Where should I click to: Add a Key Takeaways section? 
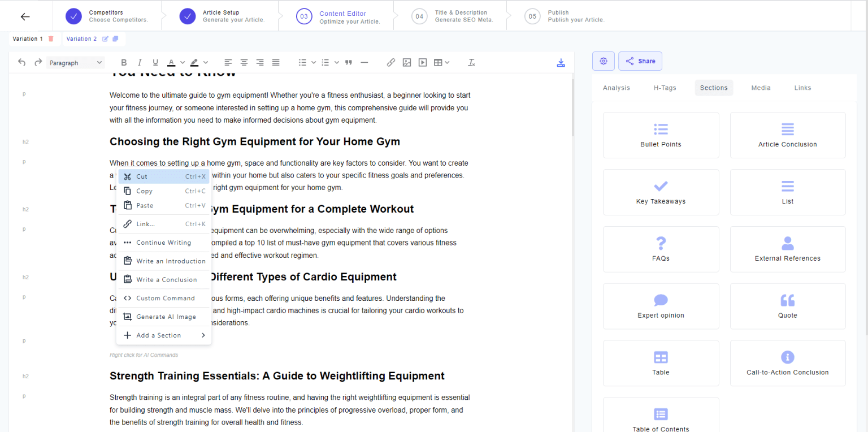pos(661,192)
